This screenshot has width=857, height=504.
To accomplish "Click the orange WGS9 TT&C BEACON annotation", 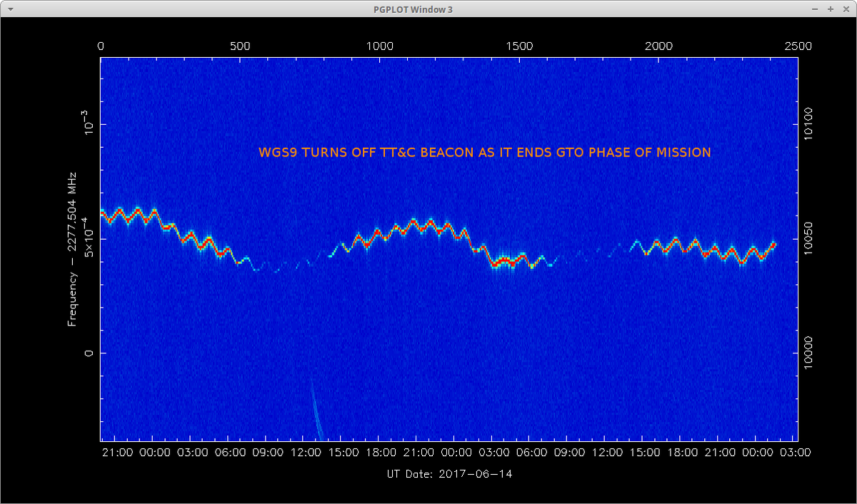I will (x=484, y=152).
